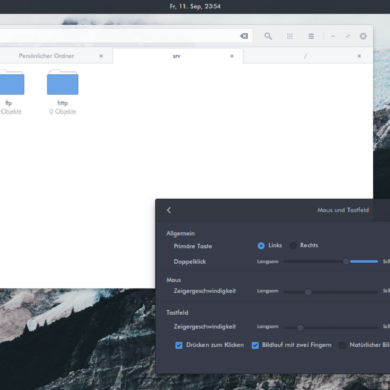The width and height of the screenshot is (390, 390).
Task: Switch to grid view in file manager
Action: pos(290,36)
